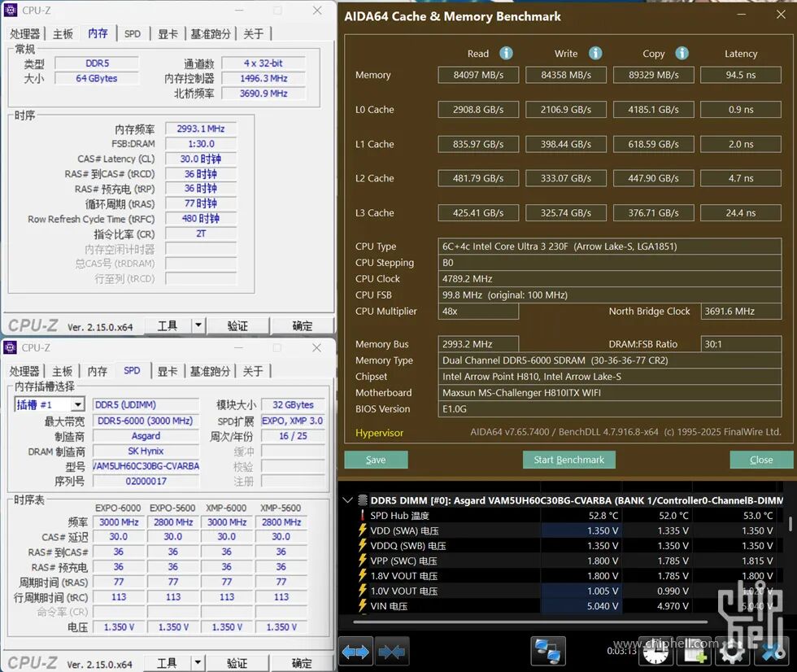Open 显卡 tab in top CPU-Z window
Image resolution: width=797 pixels, height=672 pixels.
click(168, 33)
